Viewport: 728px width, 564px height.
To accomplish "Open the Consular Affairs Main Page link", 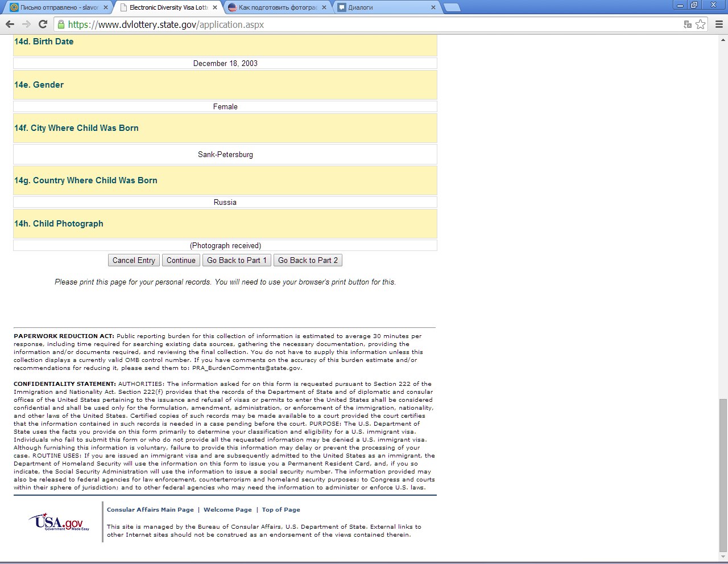I will pyautogui.click(x=150, y=510).
